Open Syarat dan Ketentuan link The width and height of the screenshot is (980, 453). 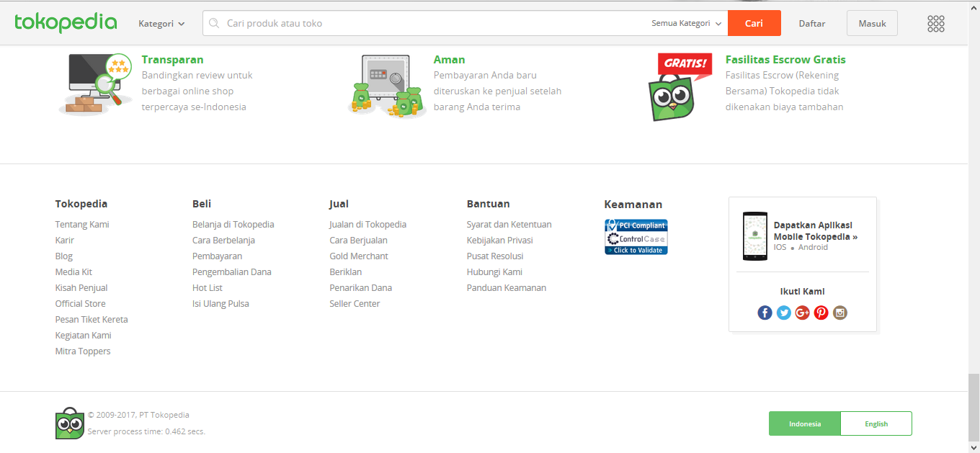(x=509, y=224)
